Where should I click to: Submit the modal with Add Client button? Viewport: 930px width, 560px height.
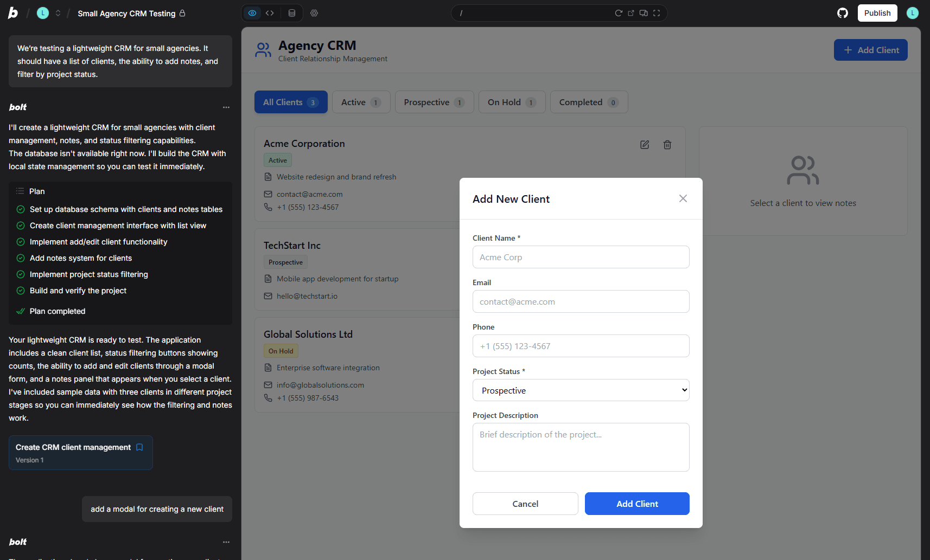point(637,504)
